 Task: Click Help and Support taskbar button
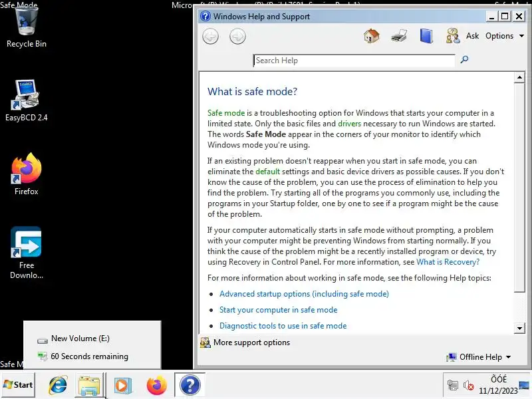click(x=190, y=385)
